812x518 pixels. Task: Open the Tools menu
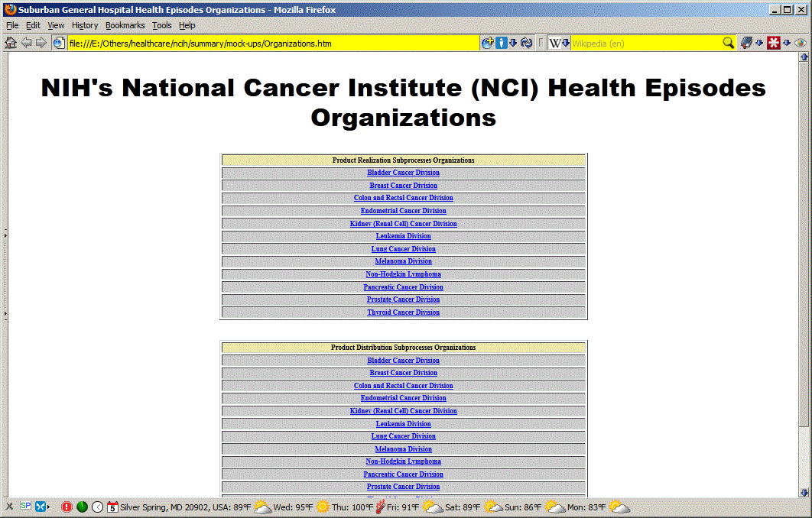161,25
